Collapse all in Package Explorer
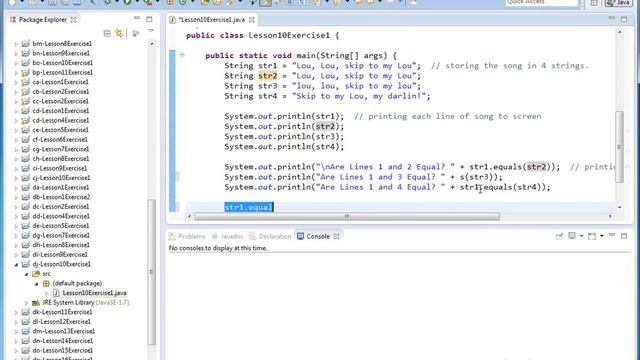Screen dimensions: 640x360 pyautogui.click(x=107, y=33)
